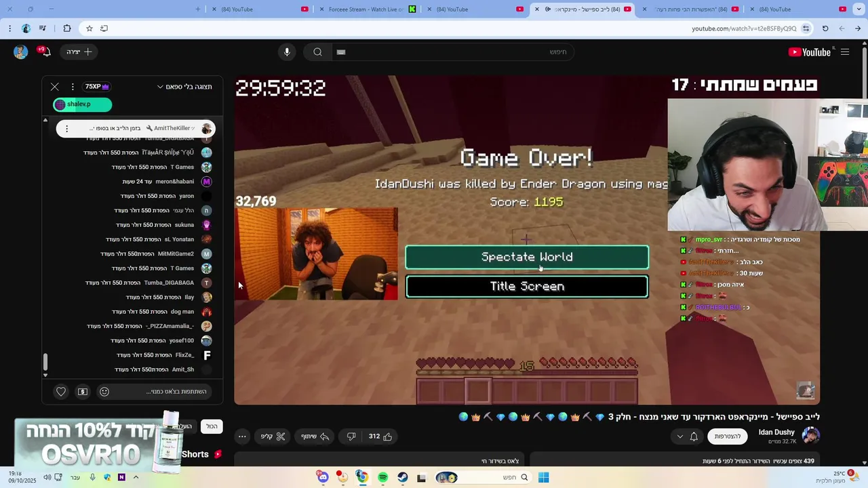Bookmark this page with star icon
This screenshot has height=488, width=868.
tap(89, 28)
